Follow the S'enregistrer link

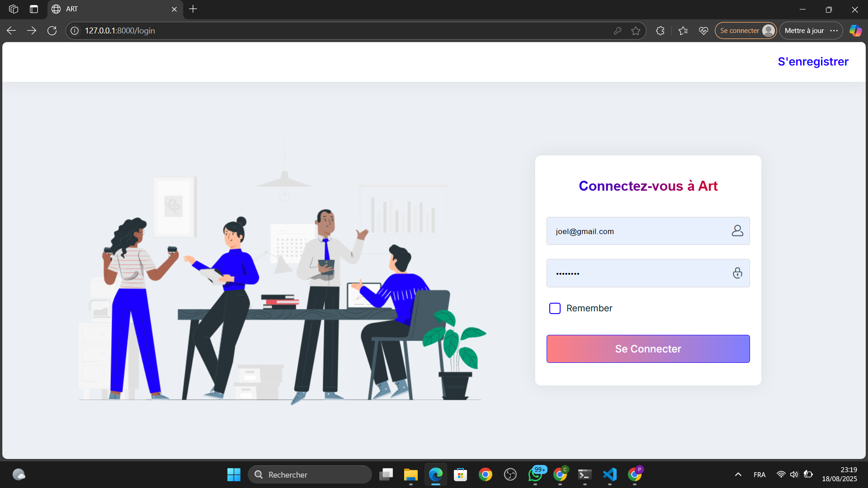tap(813, 61)
